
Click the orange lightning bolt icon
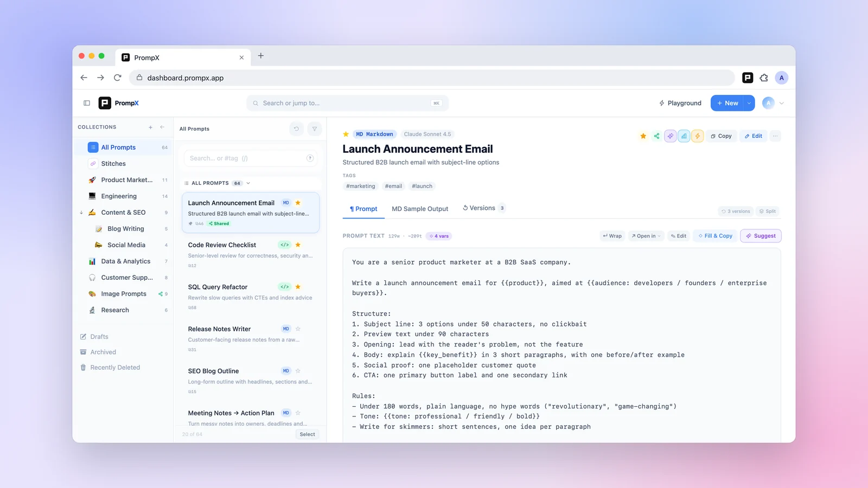[x=698, y=136]
